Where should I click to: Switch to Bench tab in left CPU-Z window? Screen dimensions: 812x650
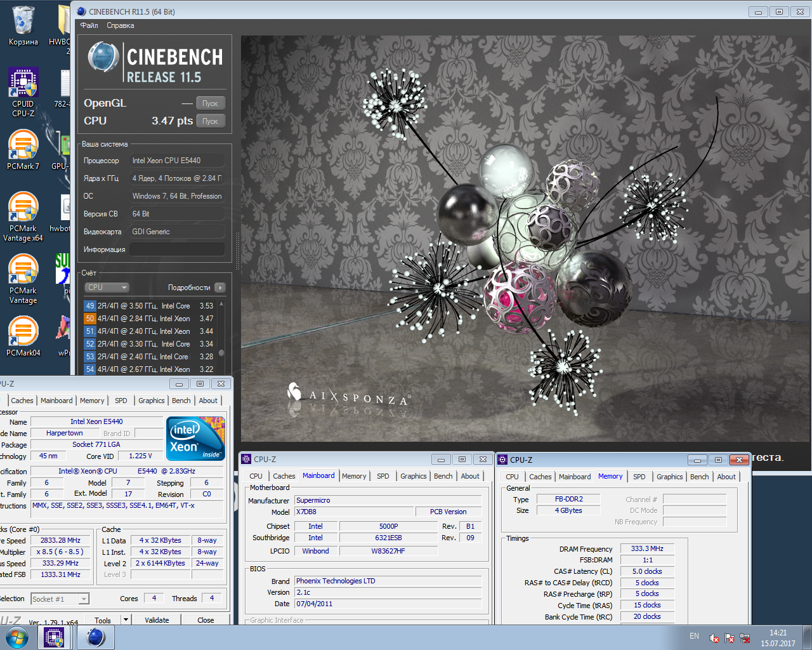(181, 401)
